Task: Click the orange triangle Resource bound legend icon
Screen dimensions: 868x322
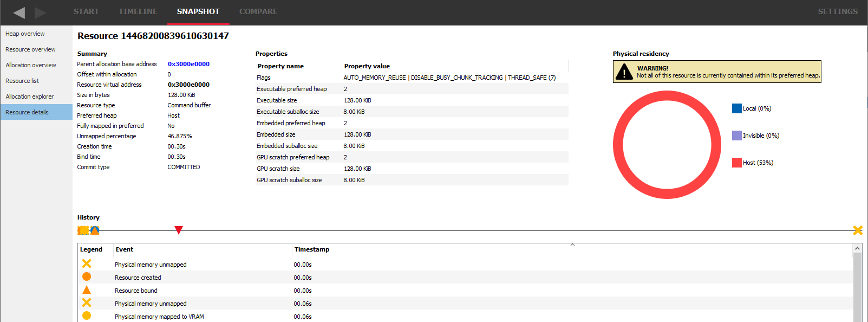Action: [x=87, y=290]
